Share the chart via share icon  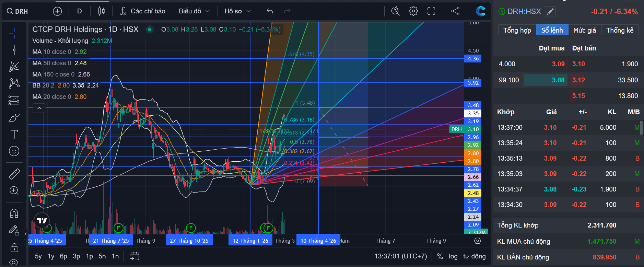455,11
